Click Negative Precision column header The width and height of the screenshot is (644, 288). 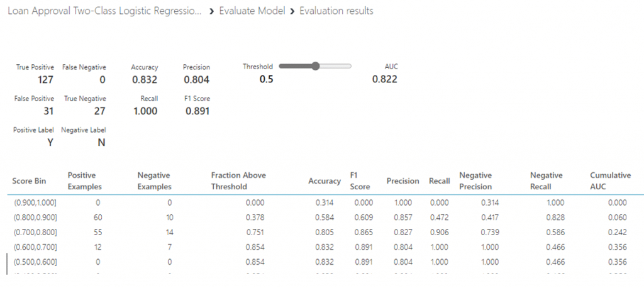point(475,180)
